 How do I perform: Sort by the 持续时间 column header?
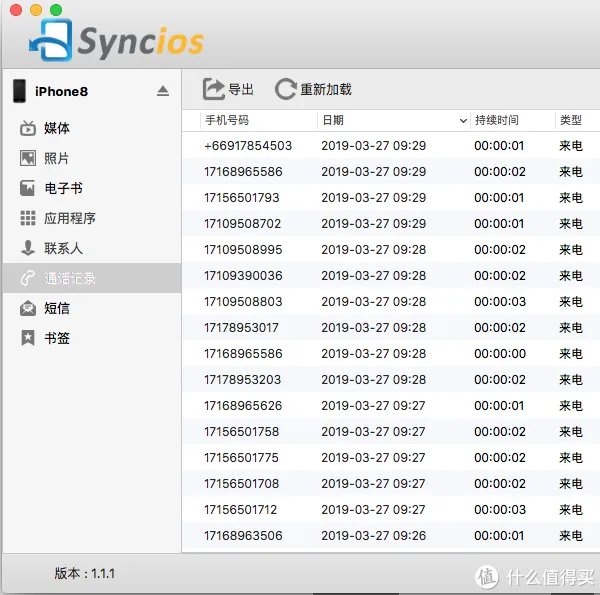[x=497, y=120]
